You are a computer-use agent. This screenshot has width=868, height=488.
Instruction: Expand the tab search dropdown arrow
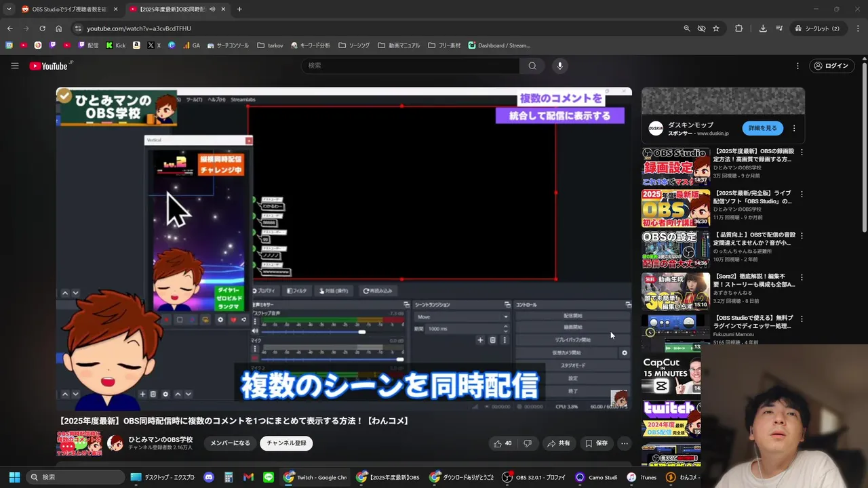click(9, 9)
